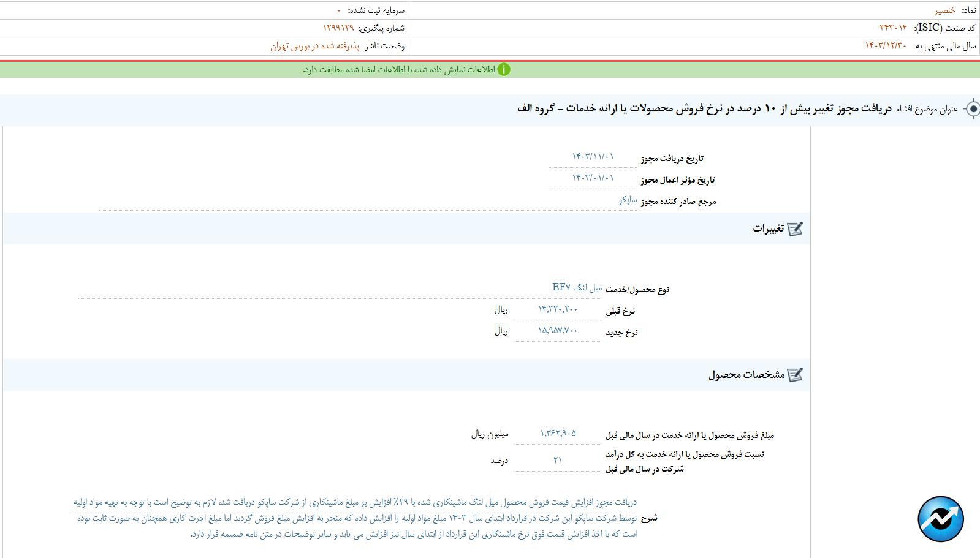
Task: Click the green banner message text
Action: pyautogui.click(x=398, y=70)
